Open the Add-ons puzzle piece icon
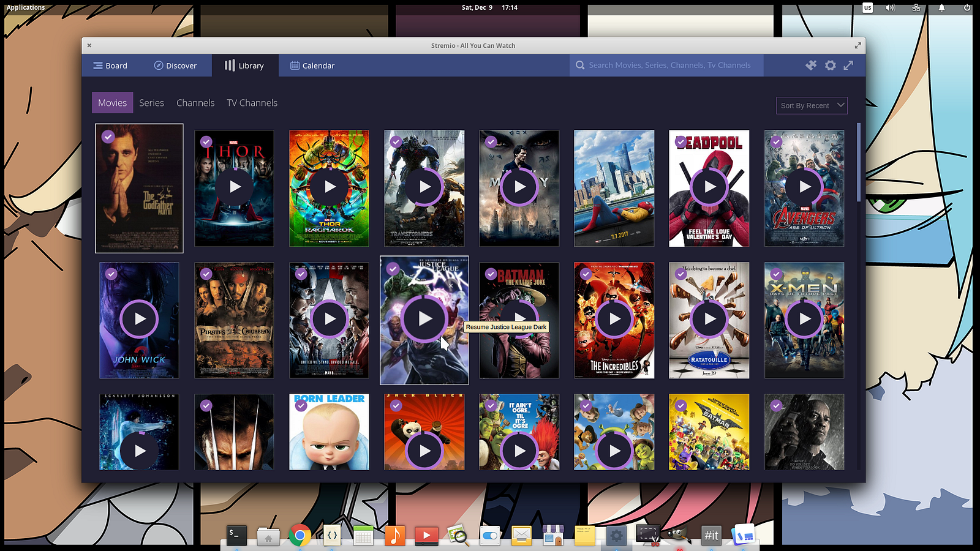Image resolution: width=980 pixels, height=551 pixels. (811, 65)
